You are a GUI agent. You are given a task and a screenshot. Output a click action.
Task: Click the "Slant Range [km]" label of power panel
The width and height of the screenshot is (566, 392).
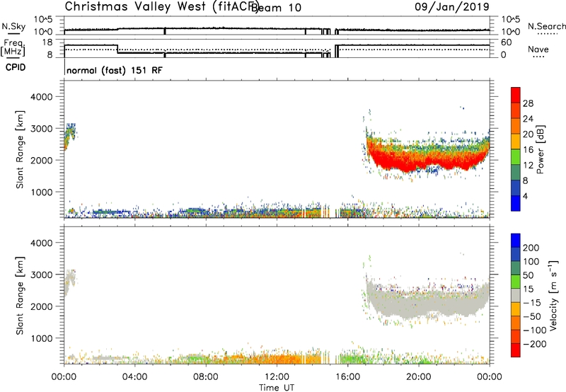pyautogui.click(x=20, y=149)
